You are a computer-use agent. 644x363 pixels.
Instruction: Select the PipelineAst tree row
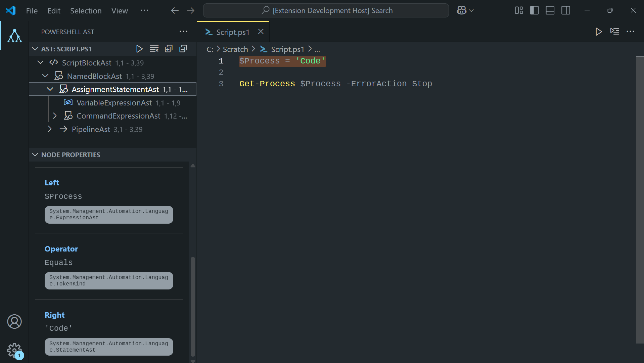(x=113, y=129)
